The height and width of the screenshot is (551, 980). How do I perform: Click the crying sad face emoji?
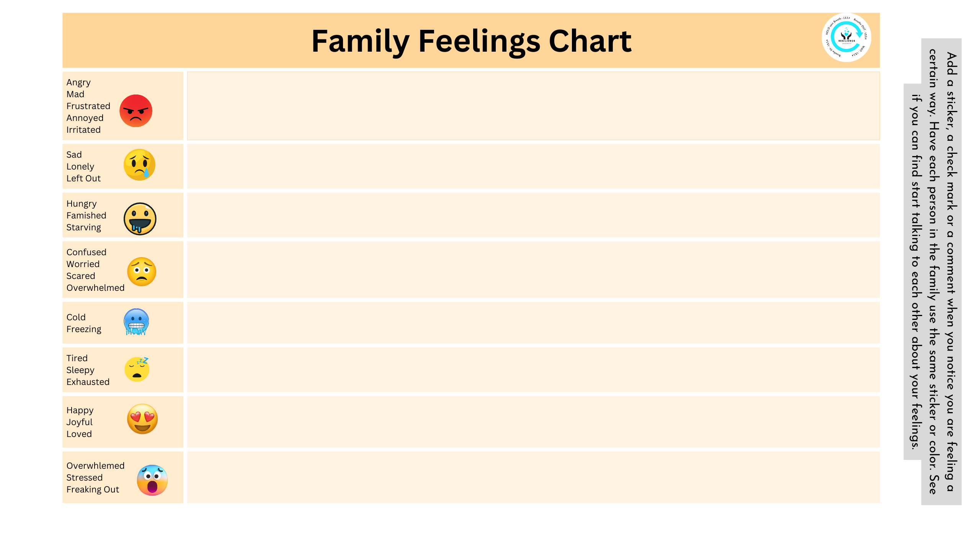[x=139, y=165]
